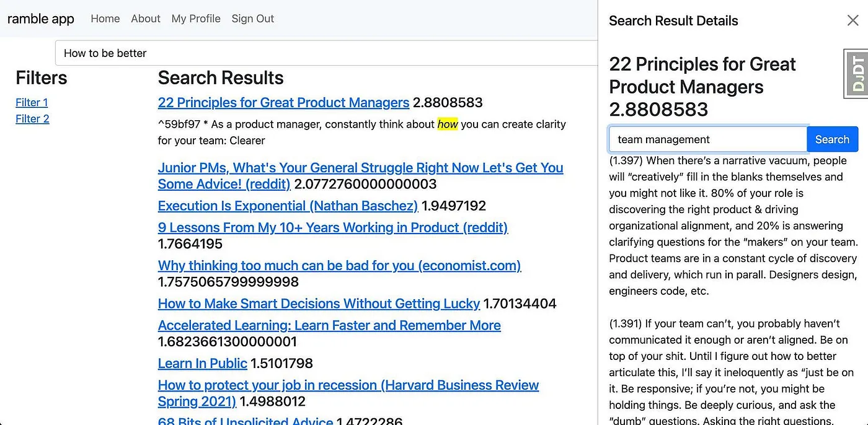This screenshot has width=868, height=425.
Task: Go to My Profile
Action: [x=196, y=19]
